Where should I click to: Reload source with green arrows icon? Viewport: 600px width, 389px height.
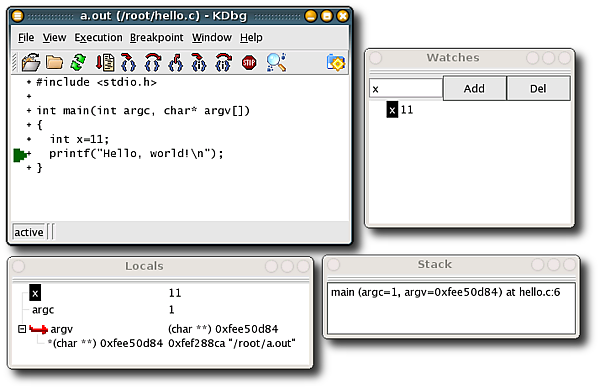pyautogui.click(x=78, y=62)
